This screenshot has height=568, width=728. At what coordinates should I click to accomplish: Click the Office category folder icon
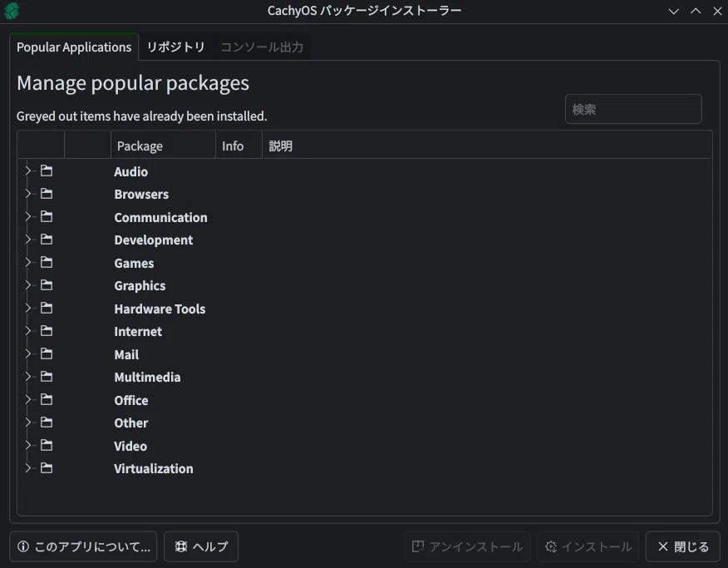46,399
